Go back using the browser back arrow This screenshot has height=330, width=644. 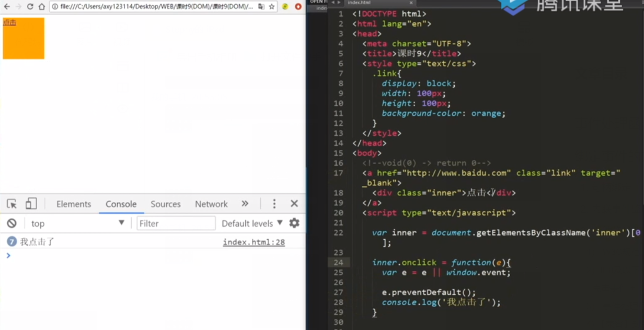point(6,6)
